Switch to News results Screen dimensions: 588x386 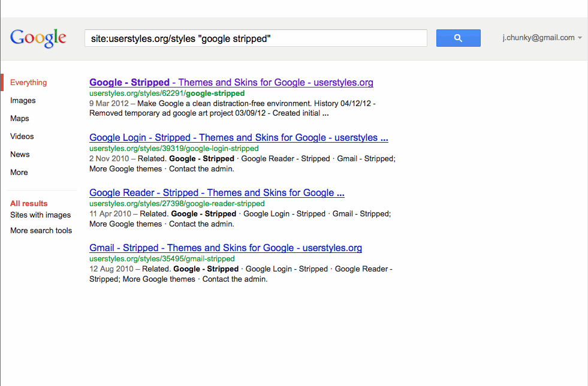[x=20, y=155]
